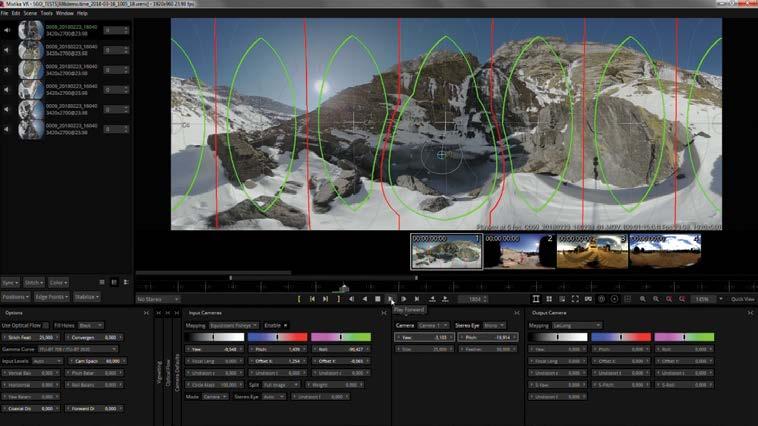Open the Scene menu

click(x=30, y=14)
